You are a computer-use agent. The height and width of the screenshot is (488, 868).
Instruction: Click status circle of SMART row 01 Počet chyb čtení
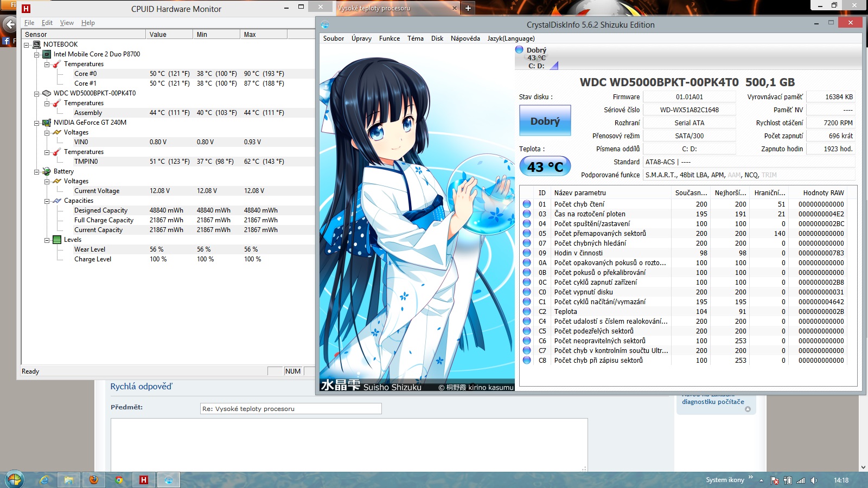tap(527, 204)
